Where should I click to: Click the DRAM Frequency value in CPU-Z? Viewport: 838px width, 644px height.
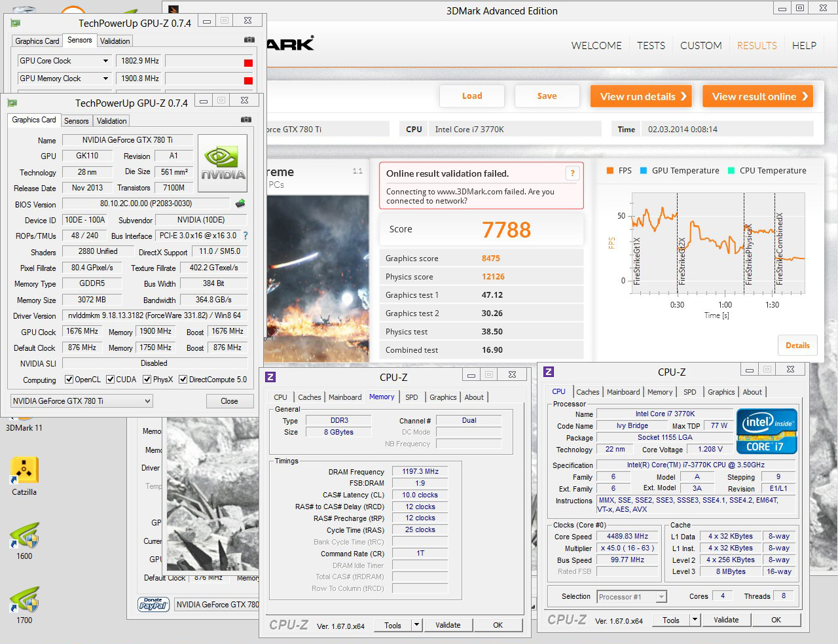point(420,471)
